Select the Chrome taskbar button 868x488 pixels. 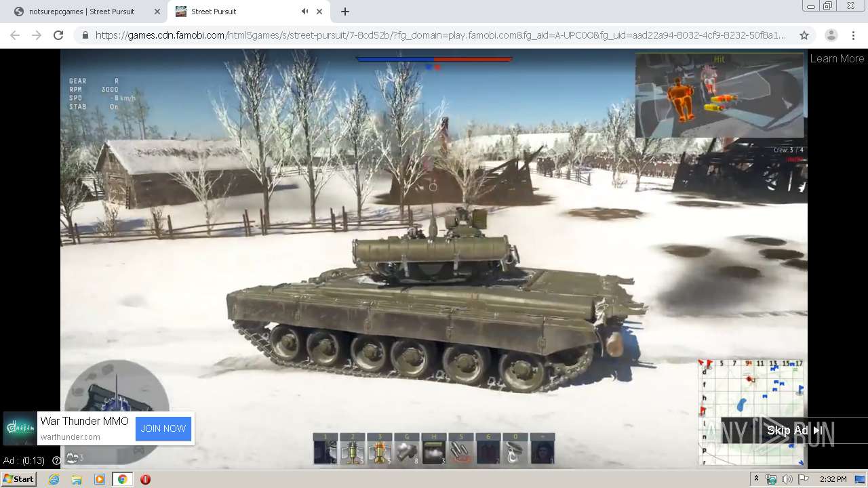pyautogui.click(x=122, y=479)
